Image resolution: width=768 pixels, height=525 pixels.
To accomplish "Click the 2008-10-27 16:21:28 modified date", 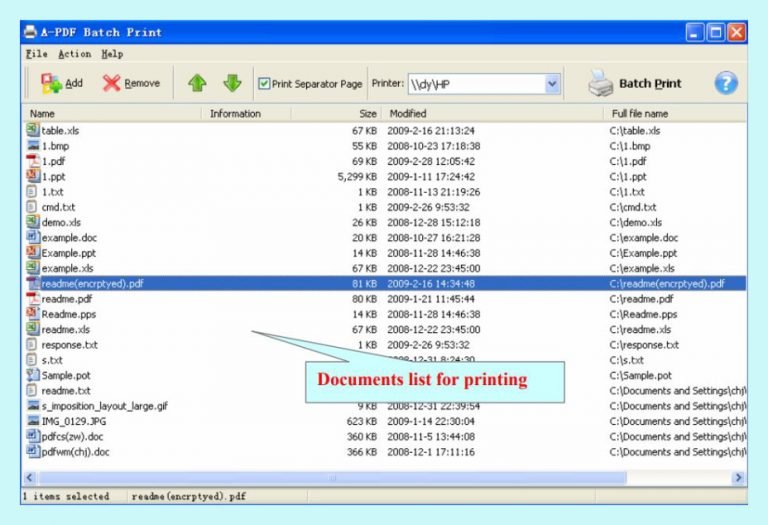I will pos(433,238).
